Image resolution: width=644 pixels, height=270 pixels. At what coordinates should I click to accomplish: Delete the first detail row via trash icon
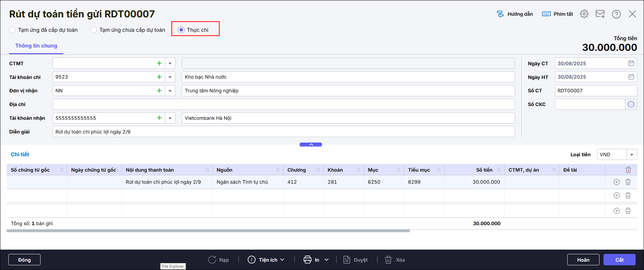(x=628, y=182)
